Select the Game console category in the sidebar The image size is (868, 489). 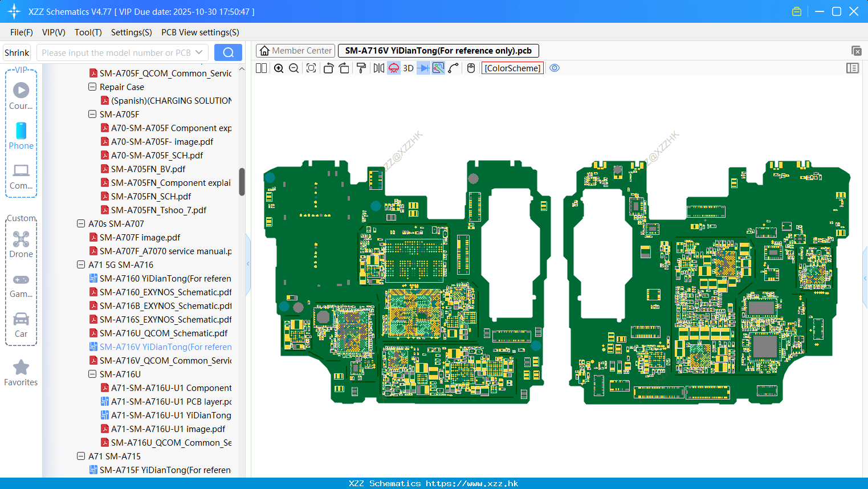click(x=21, y=285)
